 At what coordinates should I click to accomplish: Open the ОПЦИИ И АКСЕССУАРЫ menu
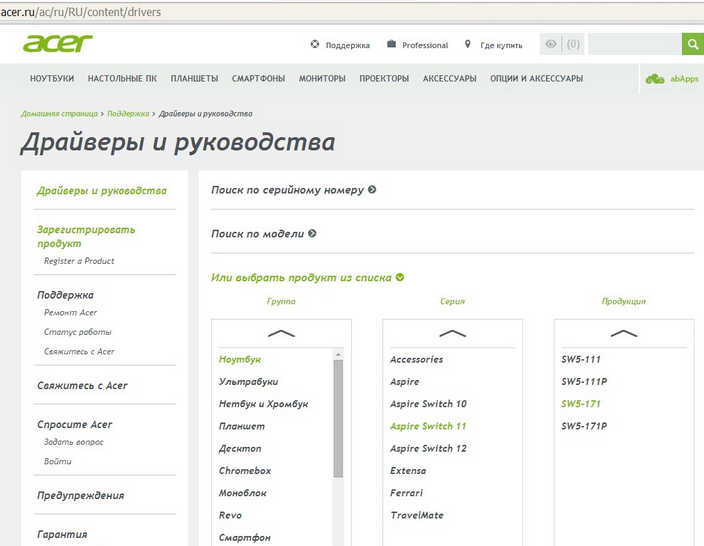537,79
